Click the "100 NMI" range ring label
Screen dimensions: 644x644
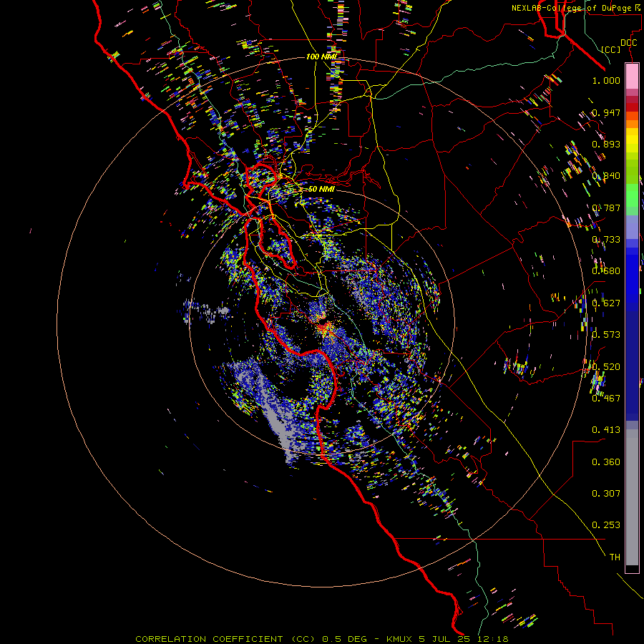tap(321, 57)
